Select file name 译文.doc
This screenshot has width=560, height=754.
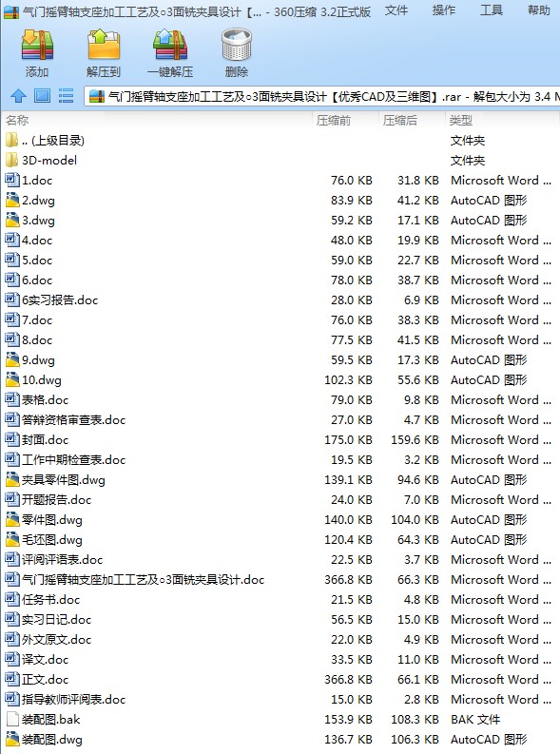tap(45, 659)
